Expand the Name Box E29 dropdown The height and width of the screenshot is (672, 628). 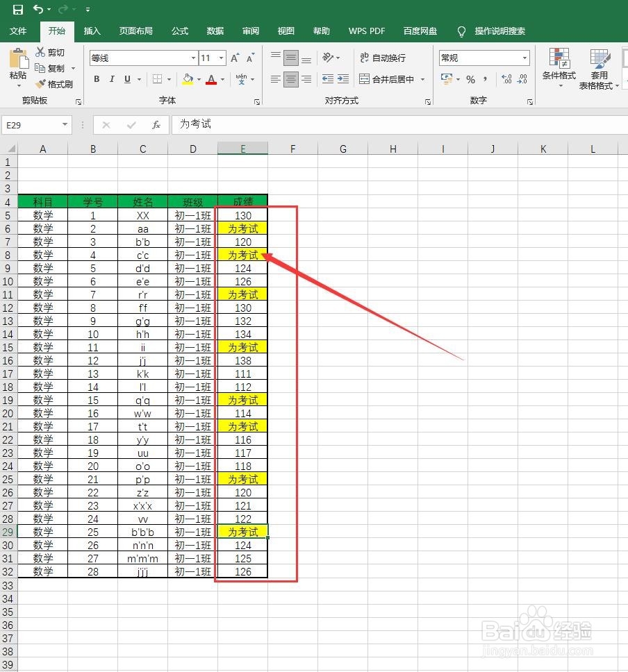click(65, 125)
